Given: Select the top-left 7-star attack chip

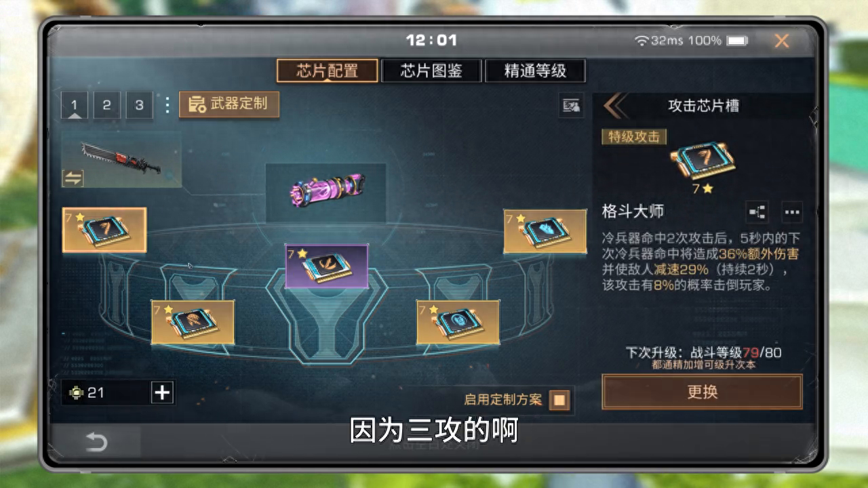Looking at the screenshot, I should coord(104,230).
